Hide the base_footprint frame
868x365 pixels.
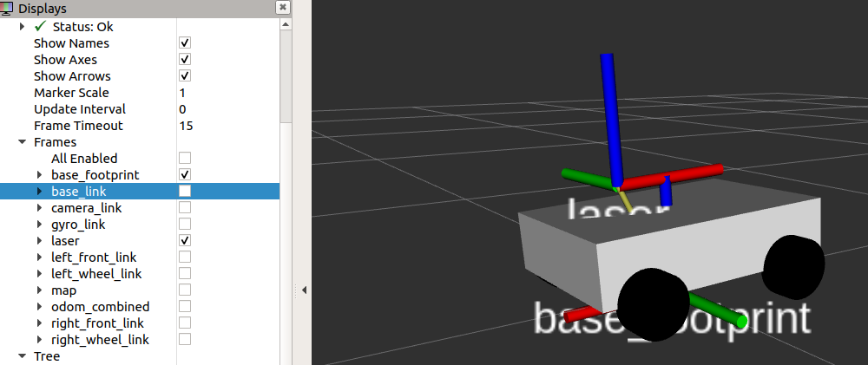[185, 175]
